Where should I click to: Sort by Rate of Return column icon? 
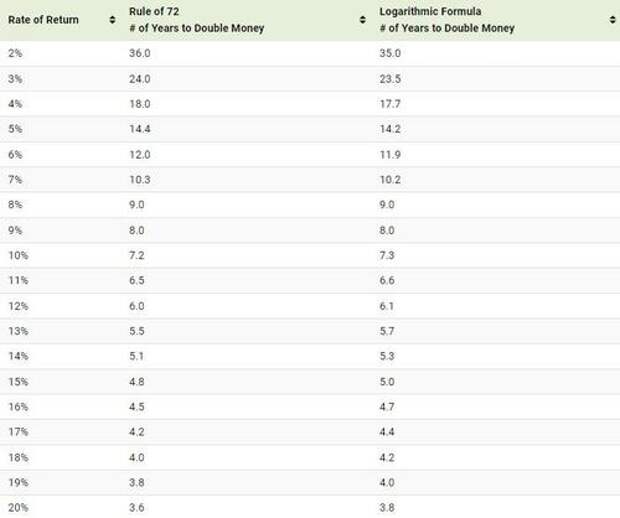tap(112, 20)
